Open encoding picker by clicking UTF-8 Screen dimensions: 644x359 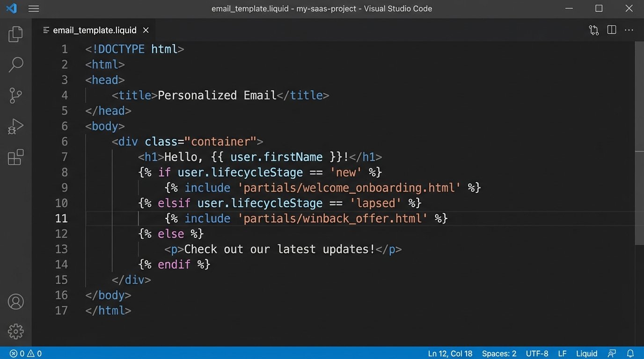tap(537, 353)
